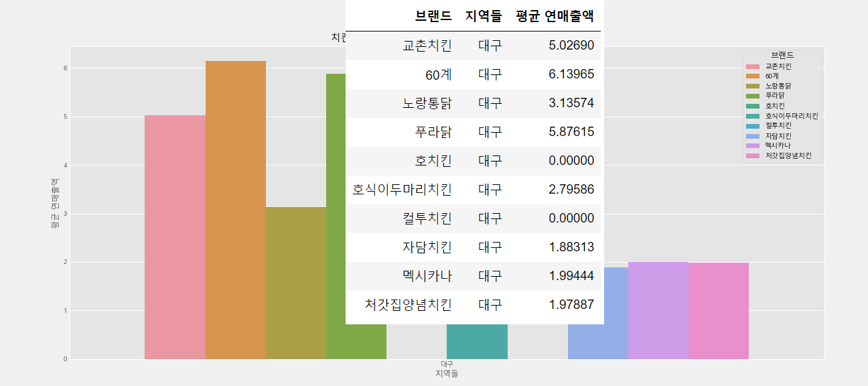Click 대구 in the 교촌치킨 table row
This screenshot has height=386, width=868.
click(490, 46)
